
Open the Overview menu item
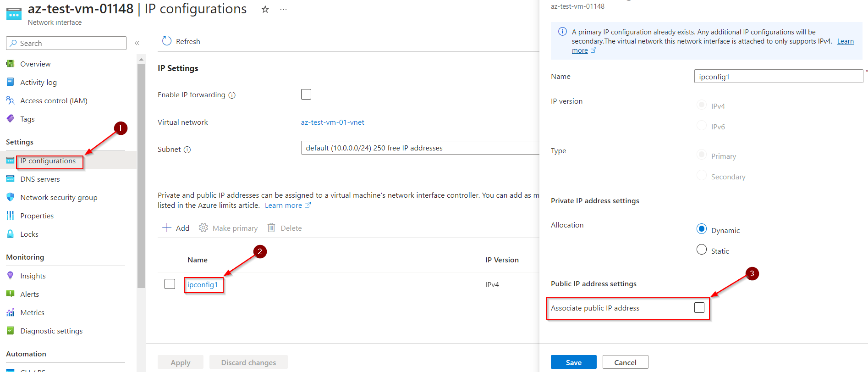tap(35, 64)
